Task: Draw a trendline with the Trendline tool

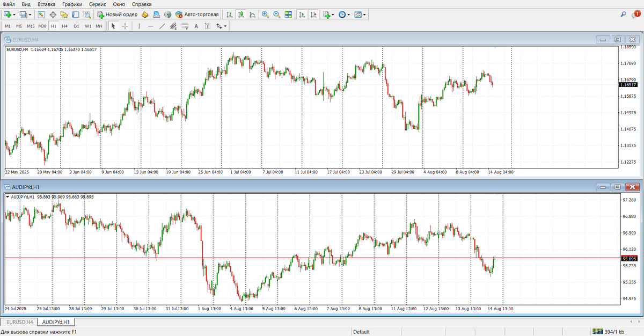Action: pyautogui.click(x=162, y=26)
